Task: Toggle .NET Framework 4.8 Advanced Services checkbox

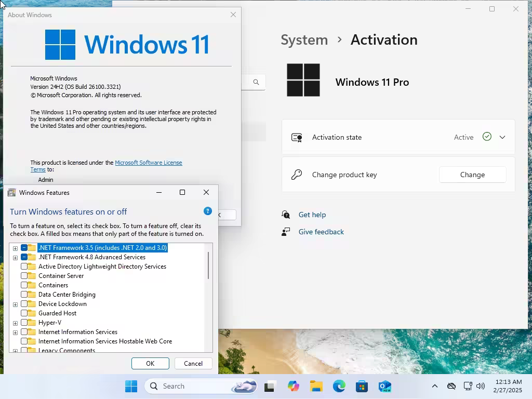Action: [x=24, y=257]
